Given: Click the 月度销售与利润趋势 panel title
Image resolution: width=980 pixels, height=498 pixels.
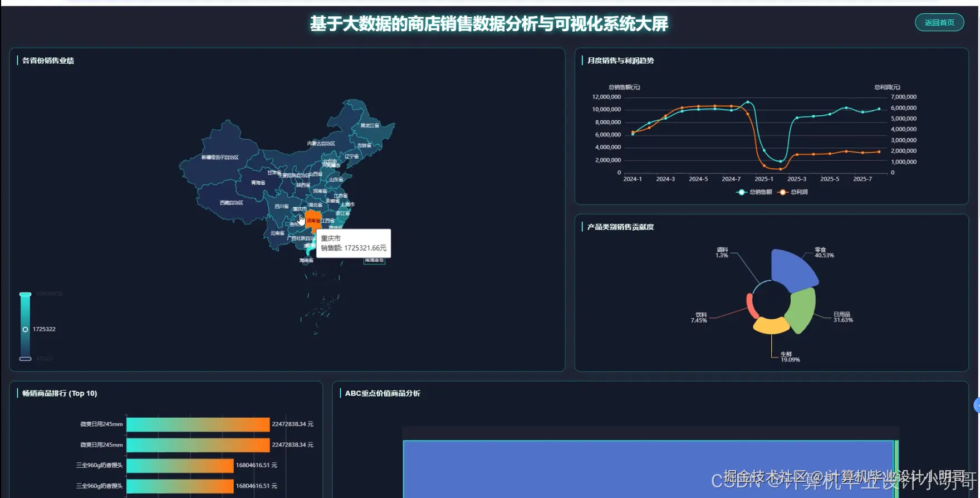Looking at the screenshot, I should pyautogui.click(x=620, y=61).
